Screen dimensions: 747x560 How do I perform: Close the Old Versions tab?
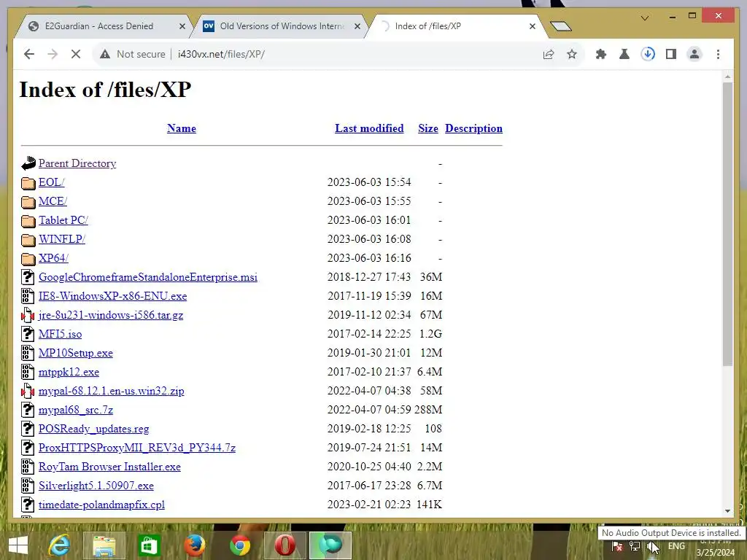point(357,26)
